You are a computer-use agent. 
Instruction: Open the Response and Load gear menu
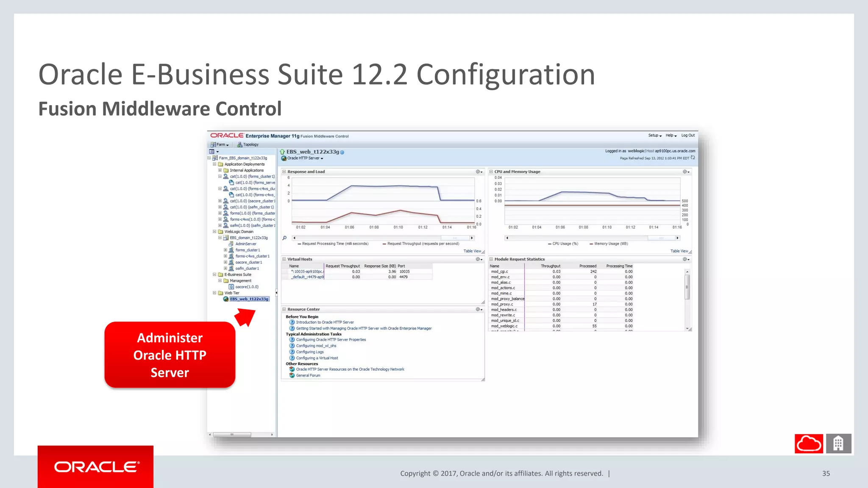click(x=479, y=172)
